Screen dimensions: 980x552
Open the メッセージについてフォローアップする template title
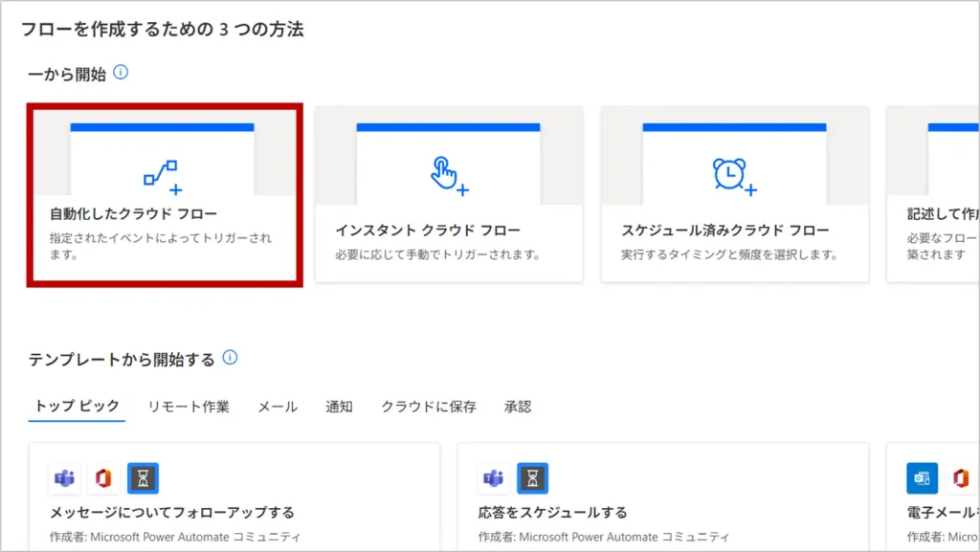[172, 513]
